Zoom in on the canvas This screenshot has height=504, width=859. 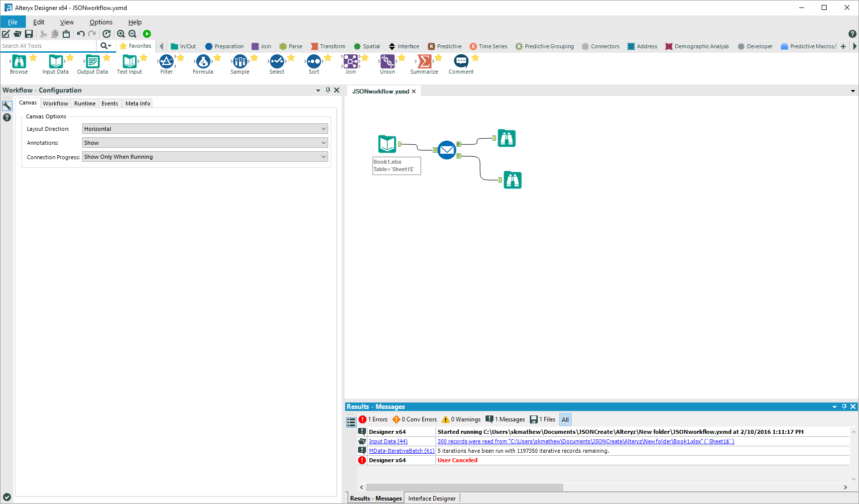click(121, 34)
